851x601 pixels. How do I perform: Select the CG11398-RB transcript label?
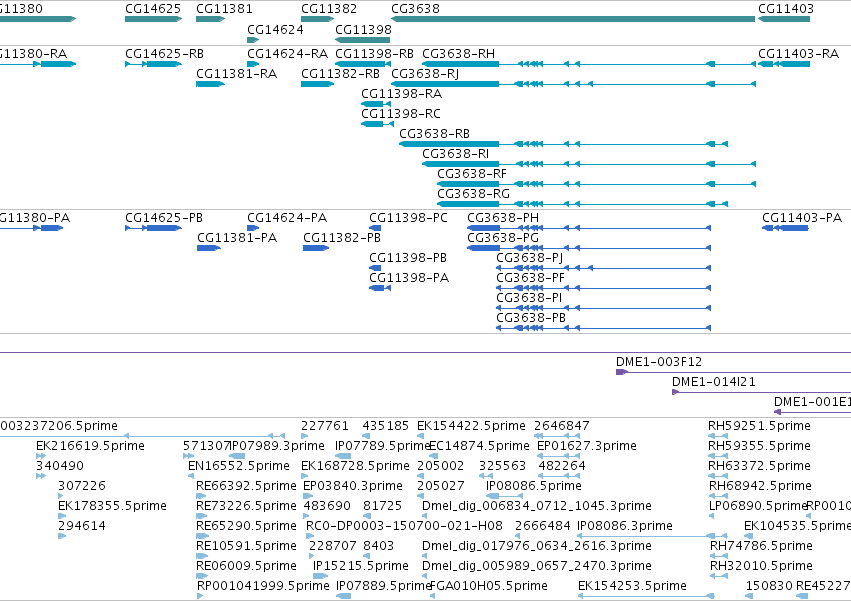[374, 54]
